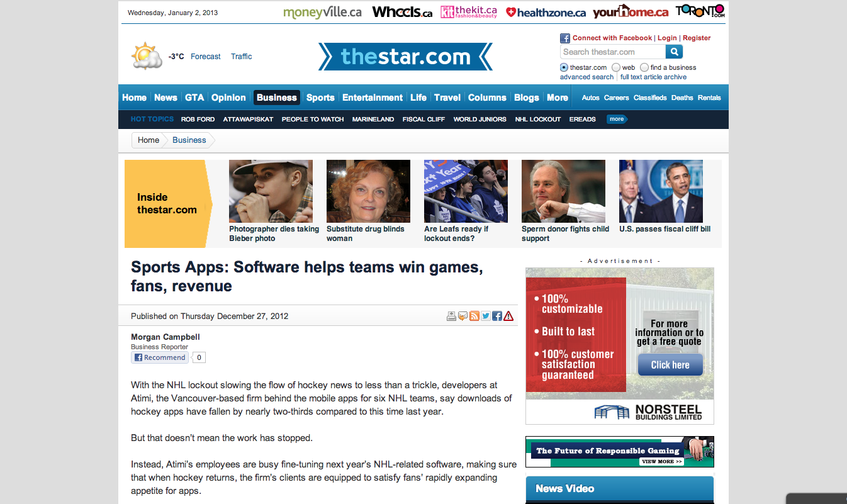The height and width of the screenshot is (504, 847).
Task: Select find a business radio option
Action: click(644, 67)
